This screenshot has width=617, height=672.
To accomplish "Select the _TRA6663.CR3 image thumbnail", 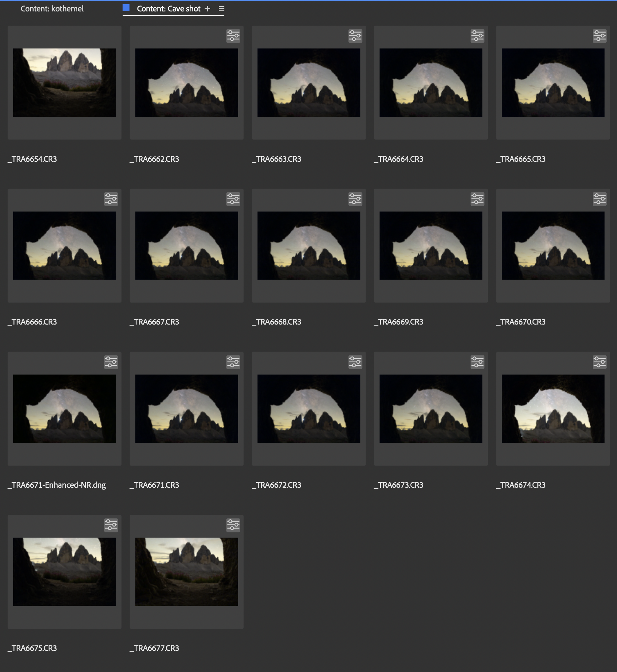I will [x=309, y=82].
